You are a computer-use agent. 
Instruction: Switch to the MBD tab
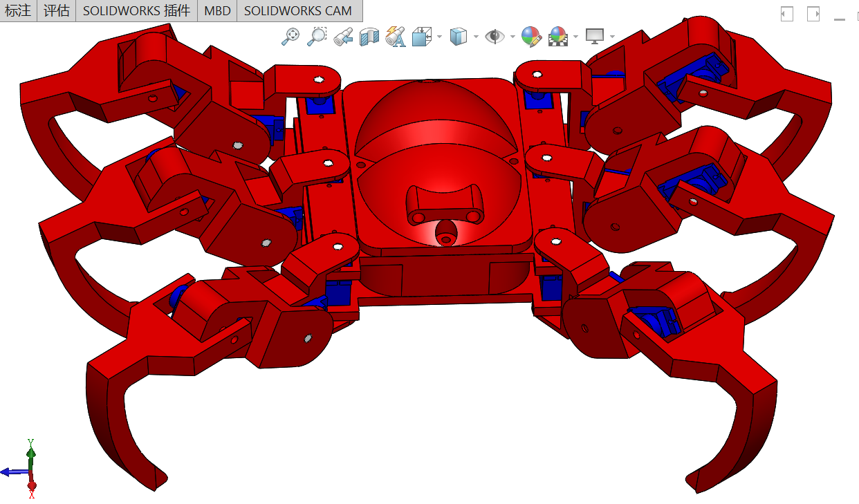[217, 10]
